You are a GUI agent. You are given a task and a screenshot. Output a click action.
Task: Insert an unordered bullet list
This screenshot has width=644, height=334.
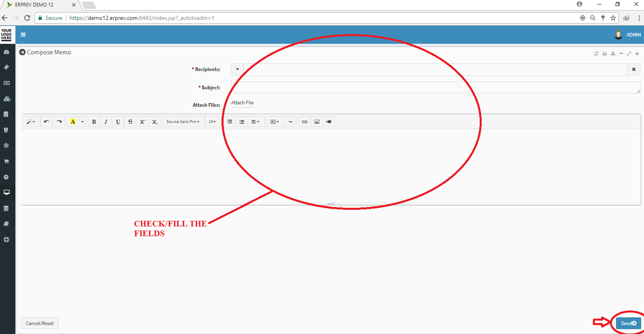point(230,121)
